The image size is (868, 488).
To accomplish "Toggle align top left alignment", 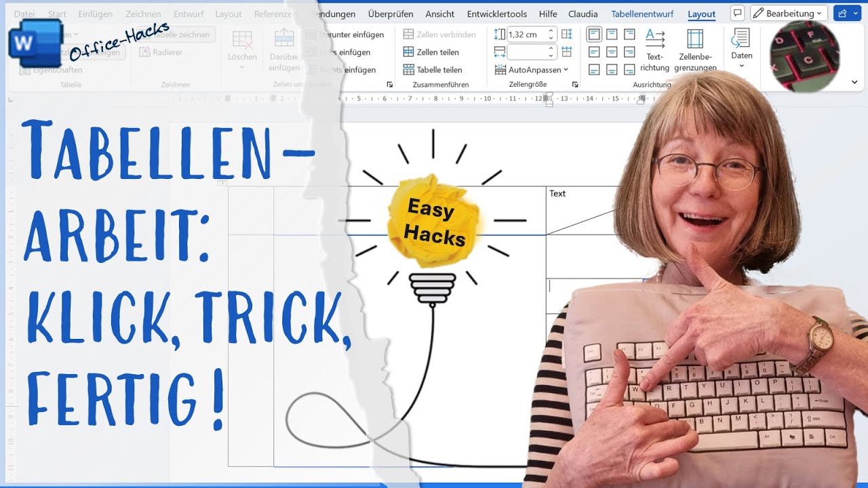I will point(594,35).
